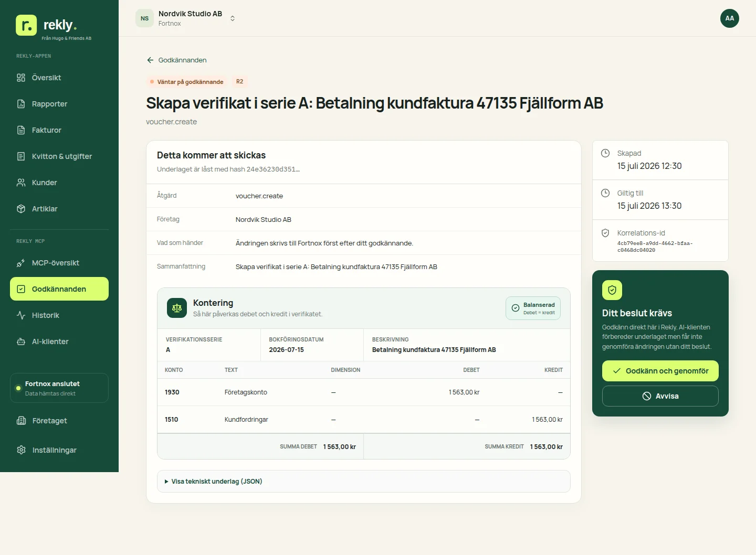Open the AA user avatar menu
Viewport: 756px width, 555px height.
click(730, 18)
